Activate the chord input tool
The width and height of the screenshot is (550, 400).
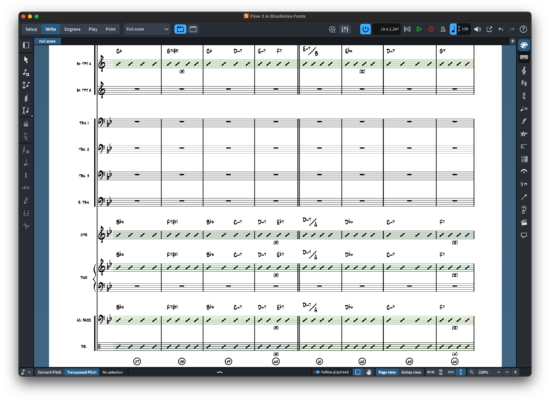point(26,85)
